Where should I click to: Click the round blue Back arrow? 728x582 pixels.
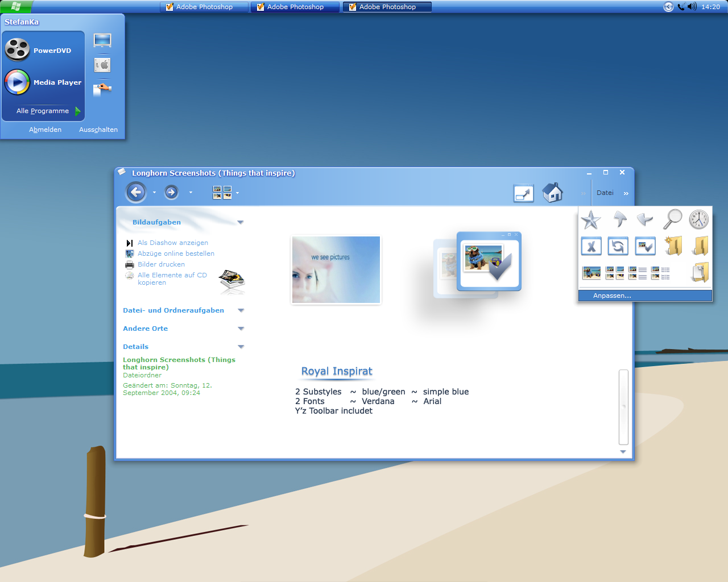point(136,193)
